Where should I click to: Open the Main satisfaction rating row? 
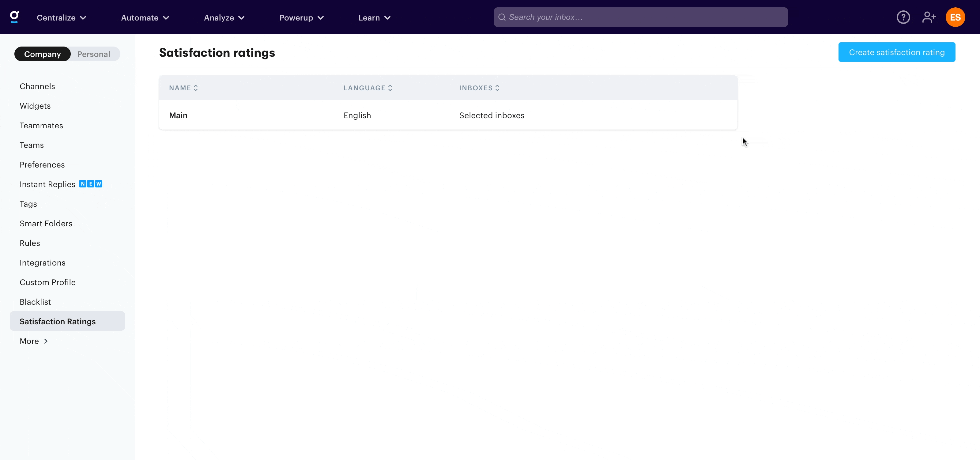click(x=178, y=115)
